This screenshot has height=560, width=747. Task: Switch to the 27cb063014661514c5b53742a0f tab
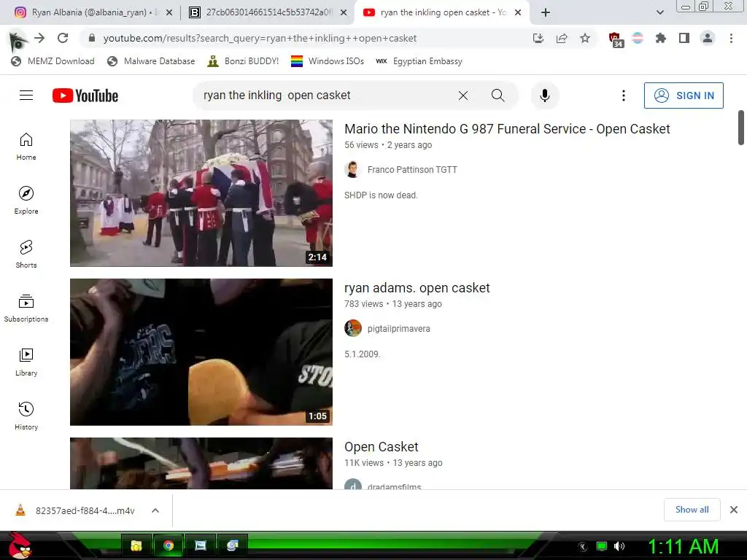(268, 12)
